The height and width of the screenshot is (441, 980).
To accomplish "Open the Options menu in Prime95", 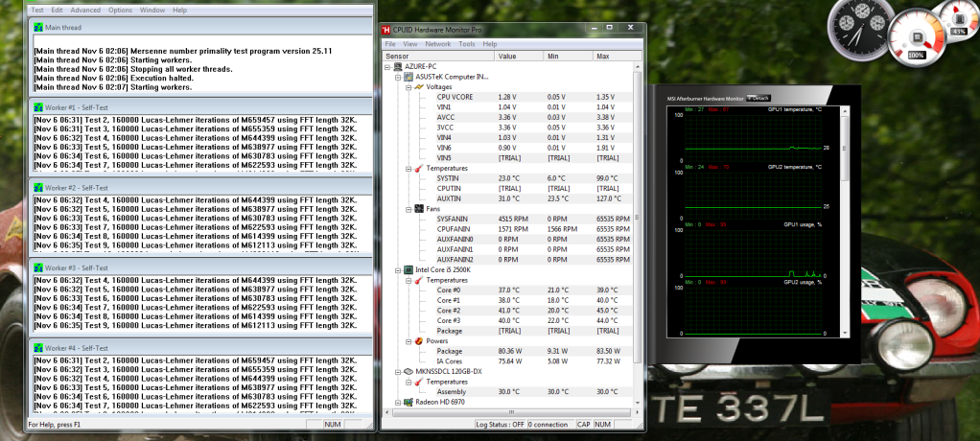I will point(120,10).
